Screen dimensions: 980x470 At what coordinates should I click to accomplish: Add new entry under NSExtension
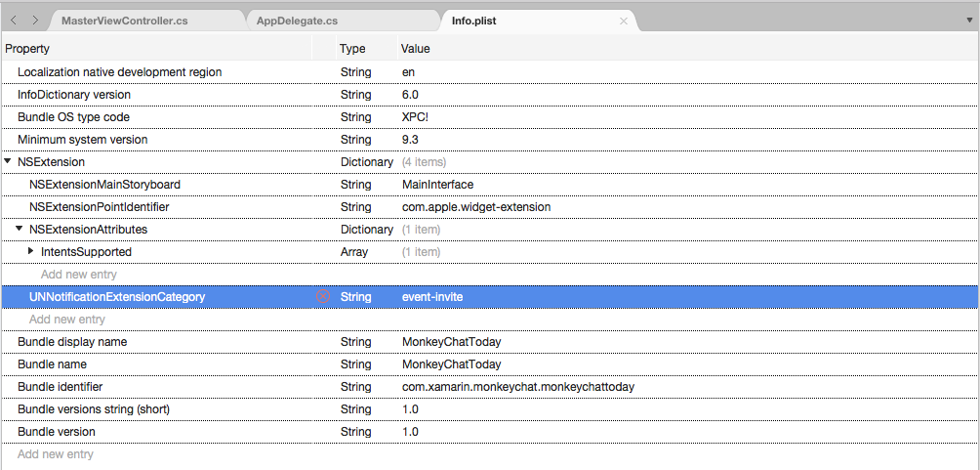click(66, 320)
